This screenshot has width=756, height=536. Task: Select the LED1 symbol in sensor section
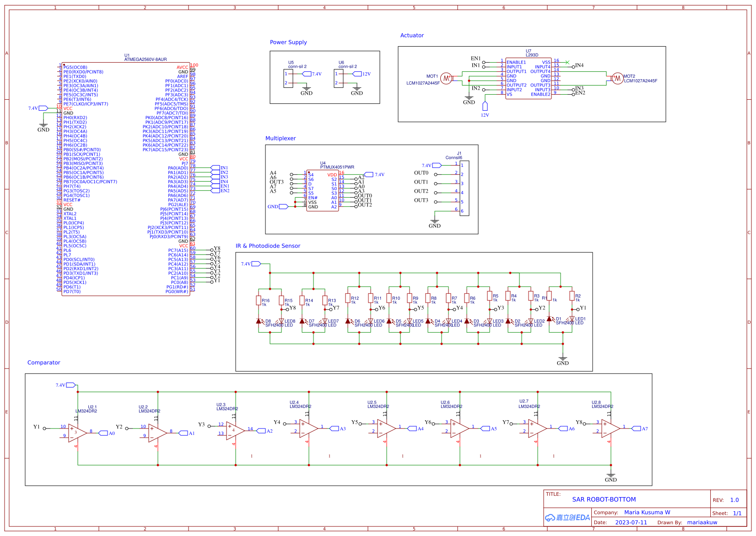click(572, 319)
